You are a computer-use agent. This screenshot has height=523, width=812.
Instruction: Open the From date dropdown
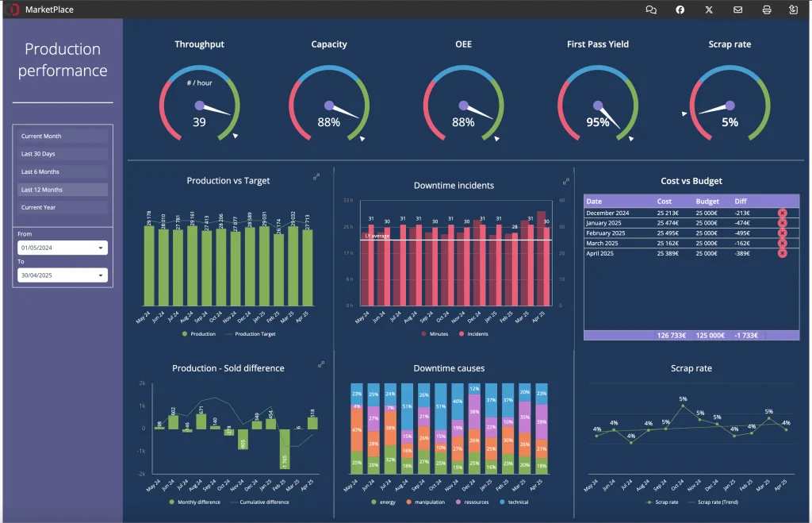pos(63,248)
